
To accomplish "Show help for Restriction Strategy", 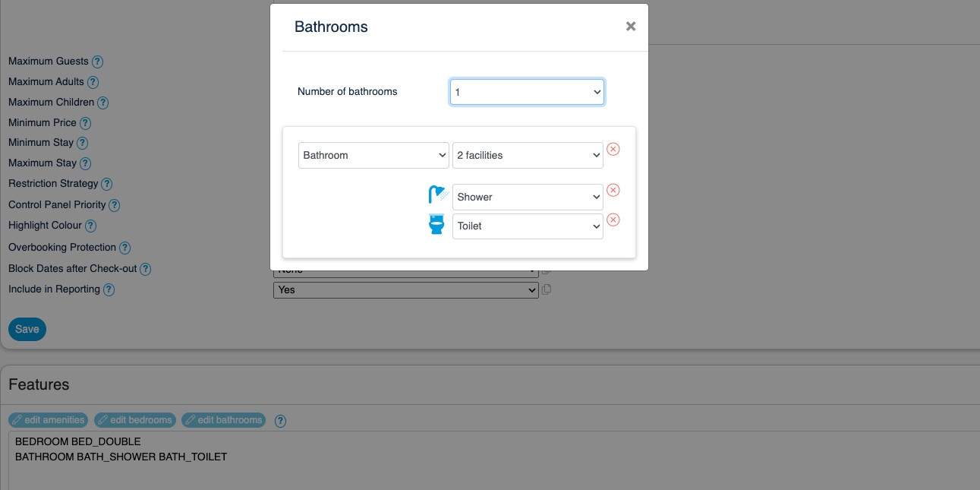I will pyautogui.click(x=107, y=184).
